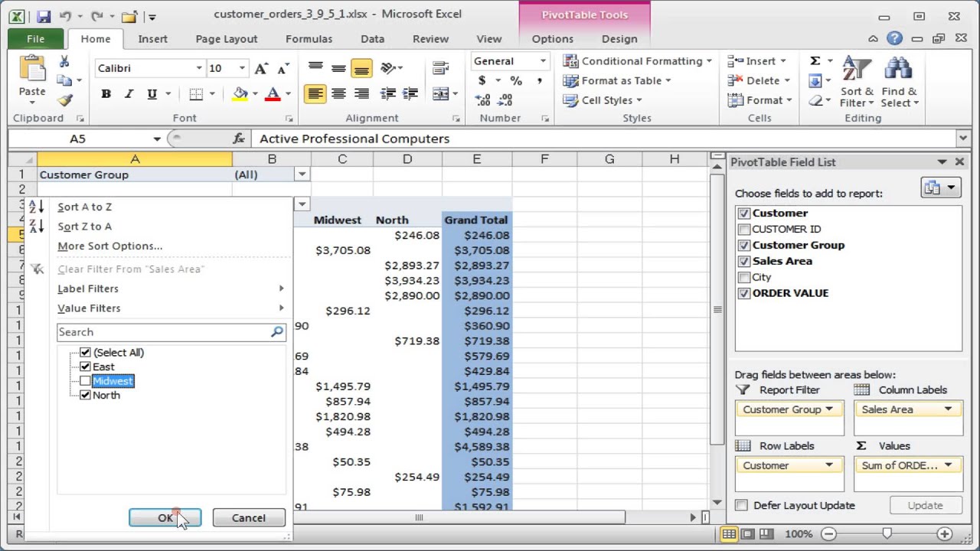Open Format as Table dropdown
This screenshot has width=980, height=551.
[x=616, y=80]
